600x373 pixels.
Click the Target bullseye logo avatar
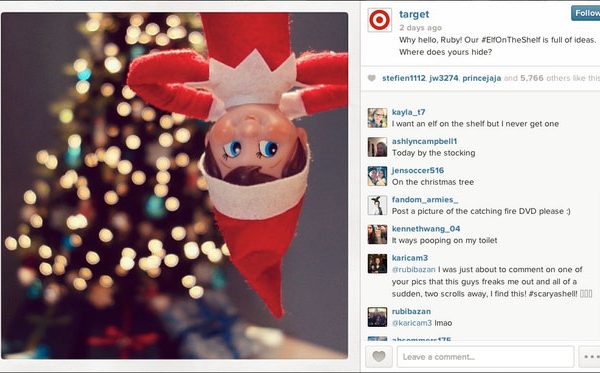point(380,20)
